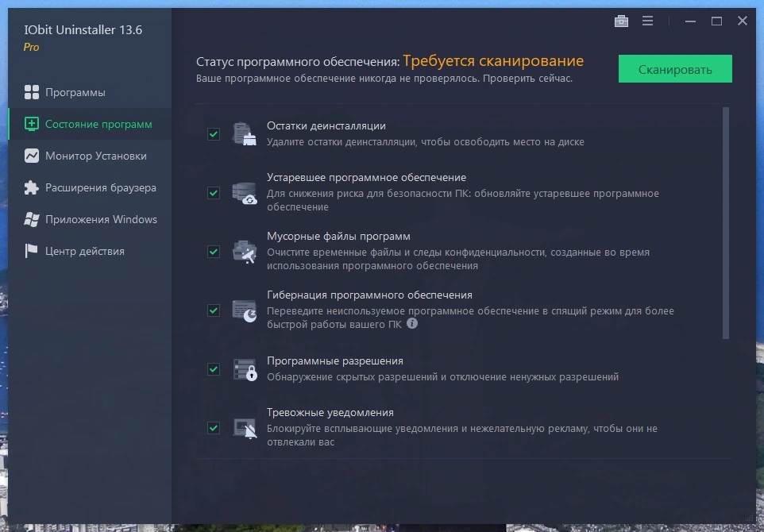
Task: Click the Action Center flag icon
Action: tap(32, 251)
